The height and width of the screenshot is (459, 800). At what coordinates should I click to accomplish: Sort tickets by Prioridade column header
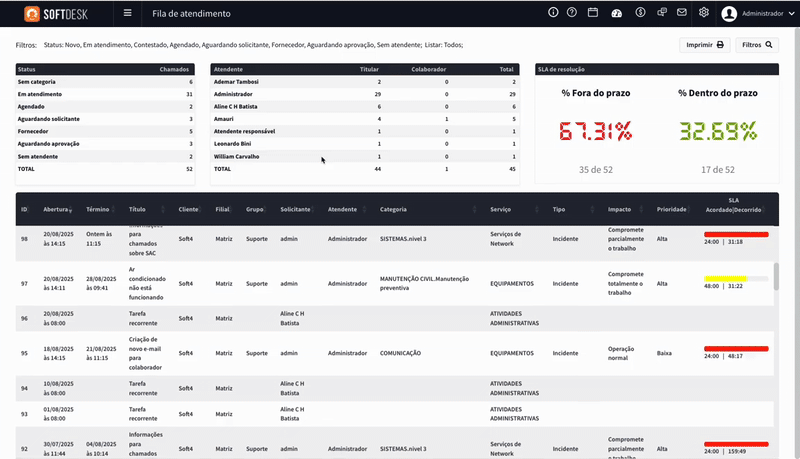point(671,210)
